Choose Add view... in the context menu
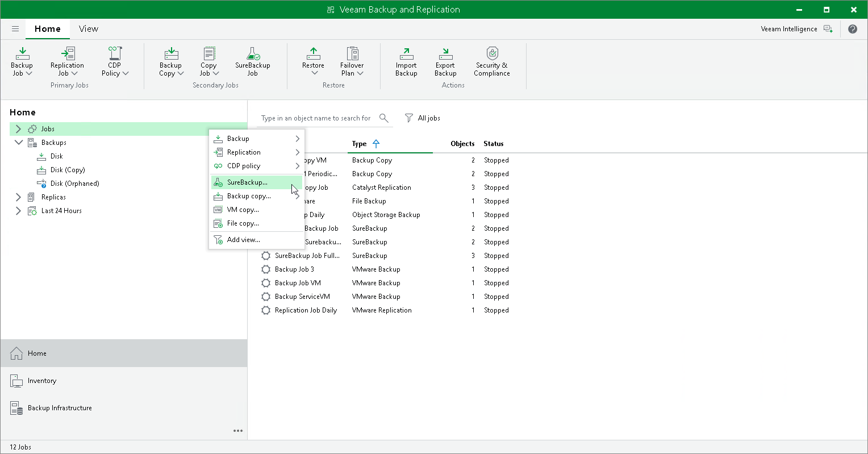Image resolution: width=868 pixels, height=454 pixels. tap(257, 240)
